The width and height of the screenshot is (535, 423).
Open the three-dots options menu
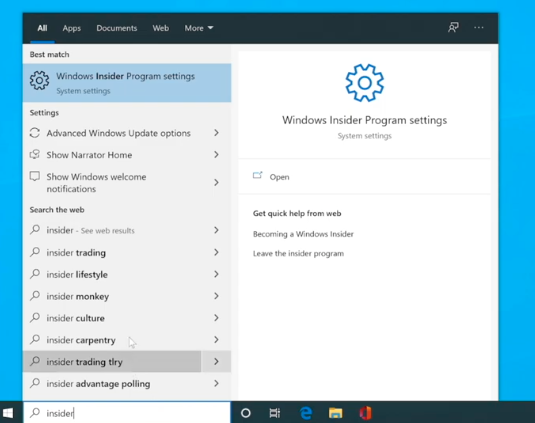(479, 27)
